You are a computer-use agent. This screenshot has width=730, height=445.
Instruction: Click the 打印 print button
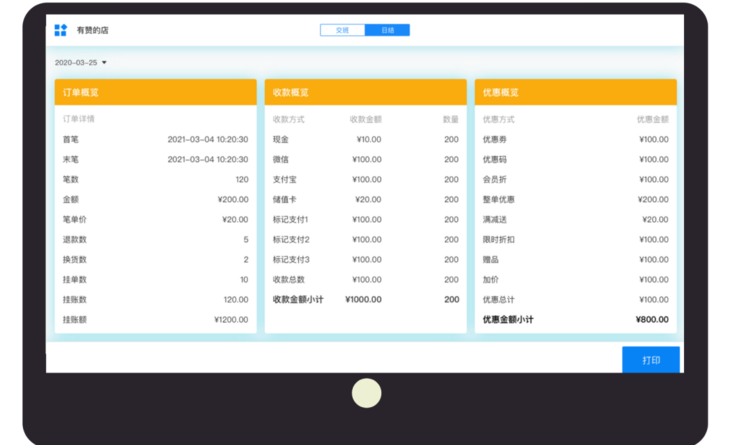(x=651, y=360)
